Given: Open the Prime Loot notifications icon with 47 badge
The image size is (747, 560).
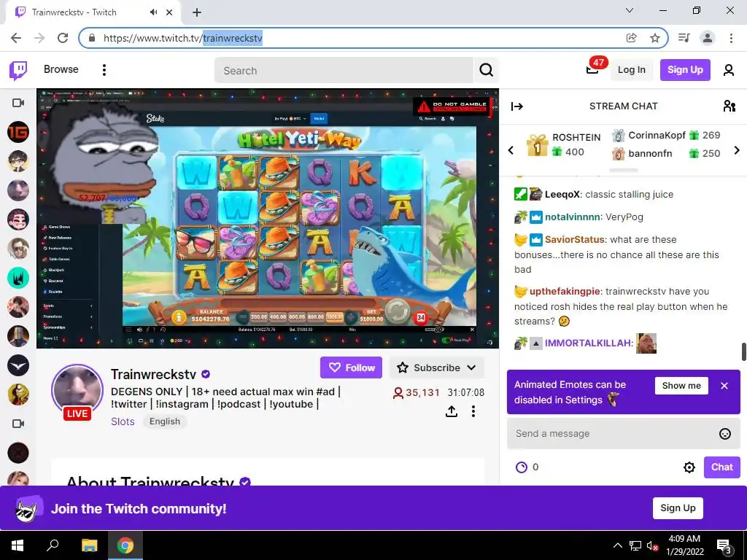Looking at the screenshot, I should [x=592, y=69].
